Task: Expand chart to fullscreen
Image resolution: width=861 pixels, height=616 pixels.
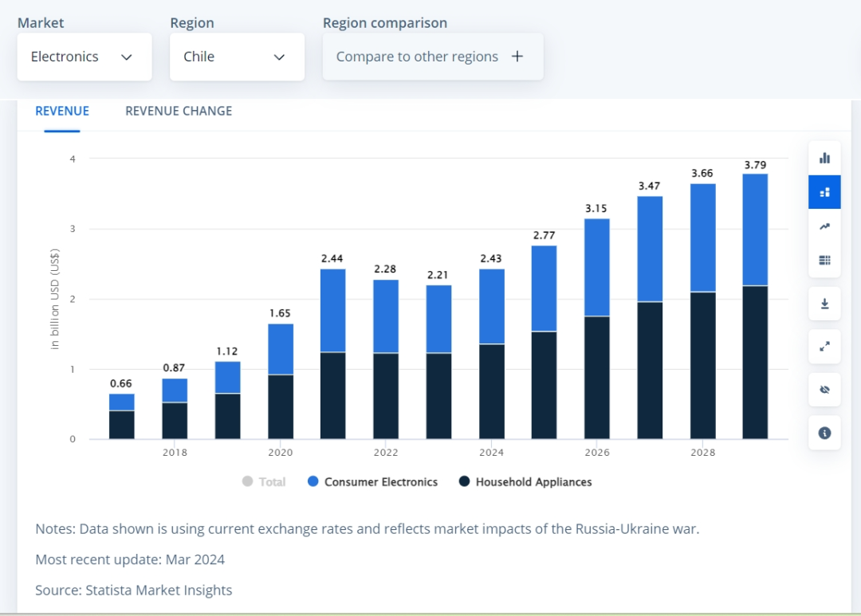Action: (x=824, y=347)
